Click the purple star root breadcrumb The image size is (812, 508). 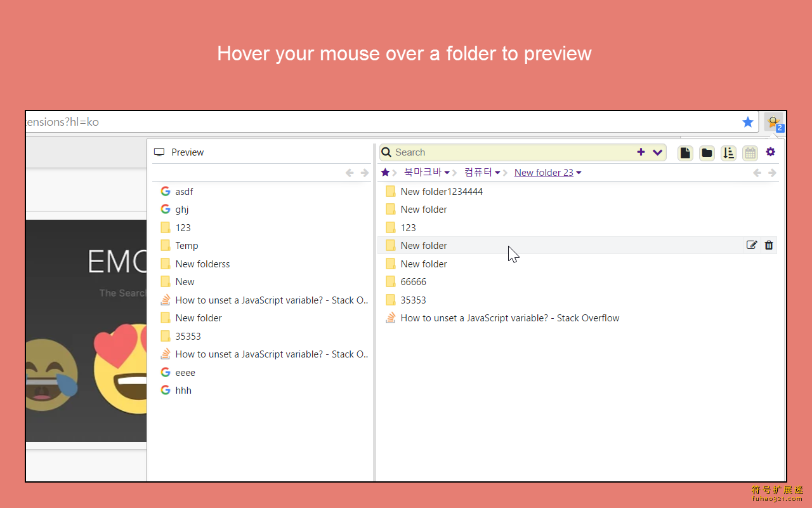pyautogui.click(x=385, y=172)
